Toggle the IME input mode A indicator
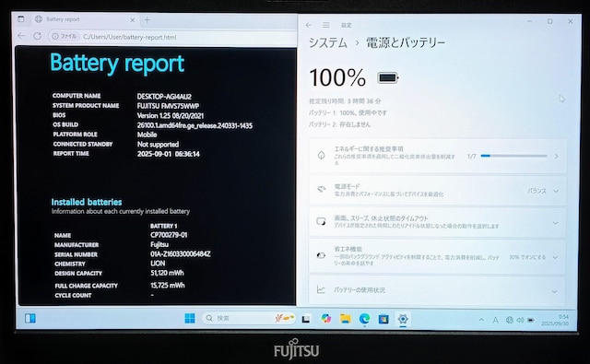The image size is (590, 364). click(496, 320)
